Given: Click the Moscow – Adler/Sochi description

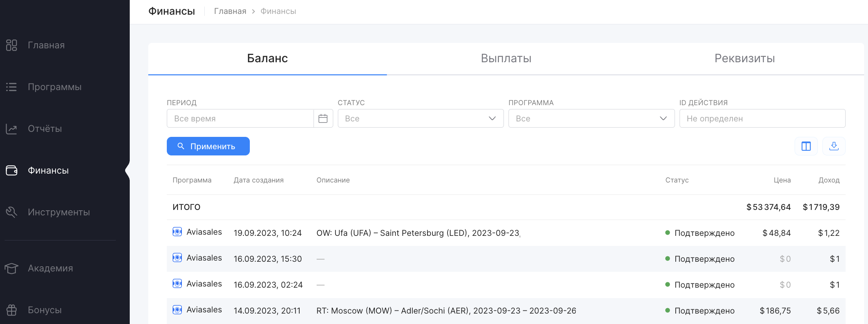Looking at the screenshot, I should click(x=446, y=311).
